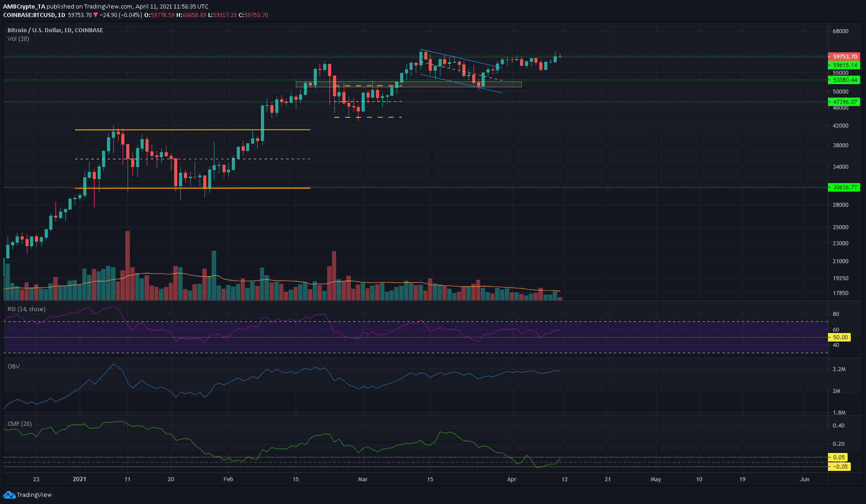Click the OBV indicator label
This screenshot has width=866, height=504.
coord(14,367)
